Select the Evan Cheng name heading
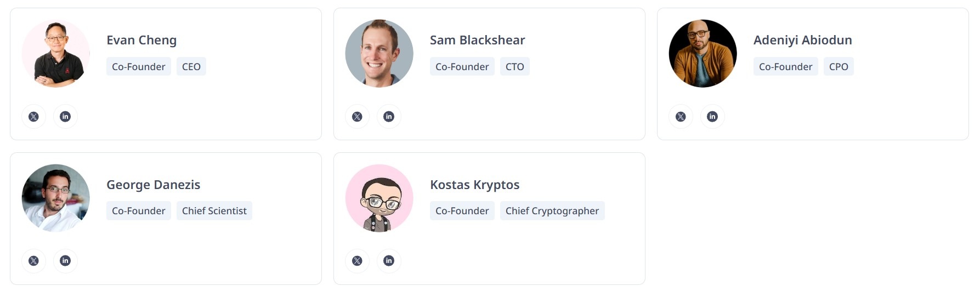Viewport: 980px width, 303px height. [x=141, y=40]
